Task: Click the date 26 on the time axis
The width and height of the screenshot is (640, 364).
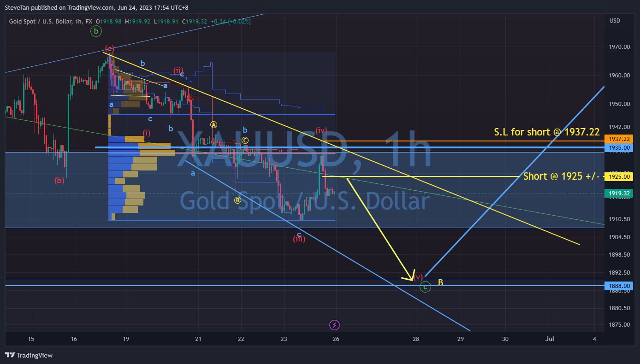Action: point(336,339)
